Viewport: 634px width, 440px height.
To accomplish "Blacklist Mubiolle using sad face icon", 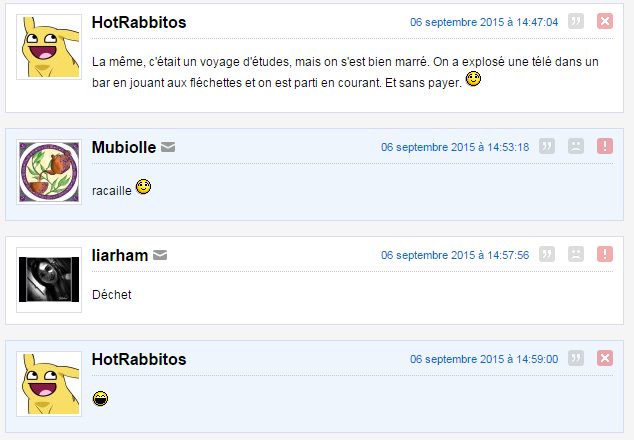I will coord(576,146).
